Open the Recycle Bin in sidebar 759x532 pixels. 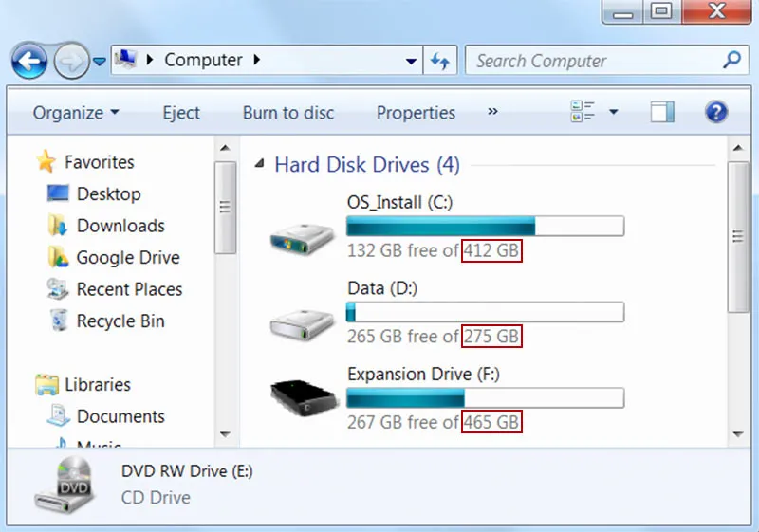point(120,321)
